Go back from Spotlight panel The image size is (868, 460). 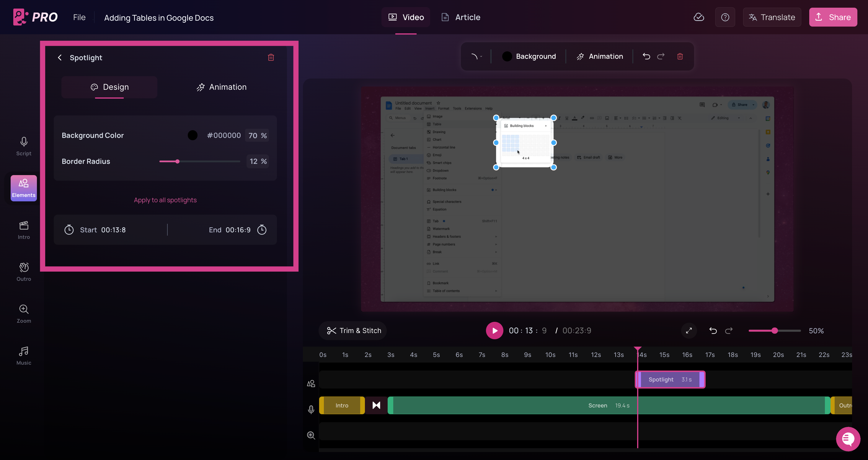(60, 58)
